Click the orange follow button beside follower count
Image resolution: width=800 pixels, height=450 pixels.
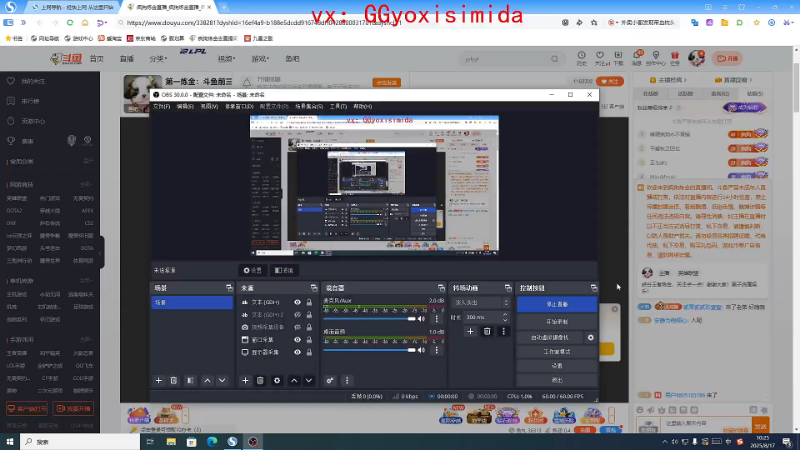(610, 82)
